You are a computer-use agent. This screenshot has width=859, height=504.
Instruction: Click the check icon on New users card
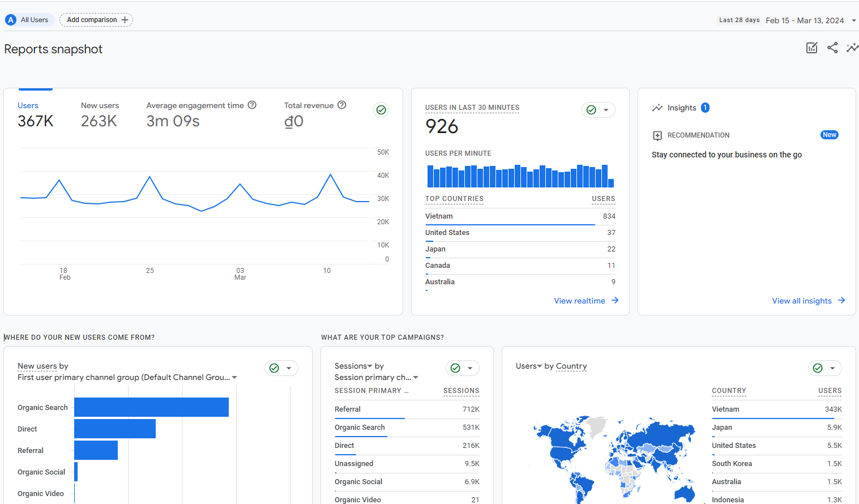click(274, 368)
